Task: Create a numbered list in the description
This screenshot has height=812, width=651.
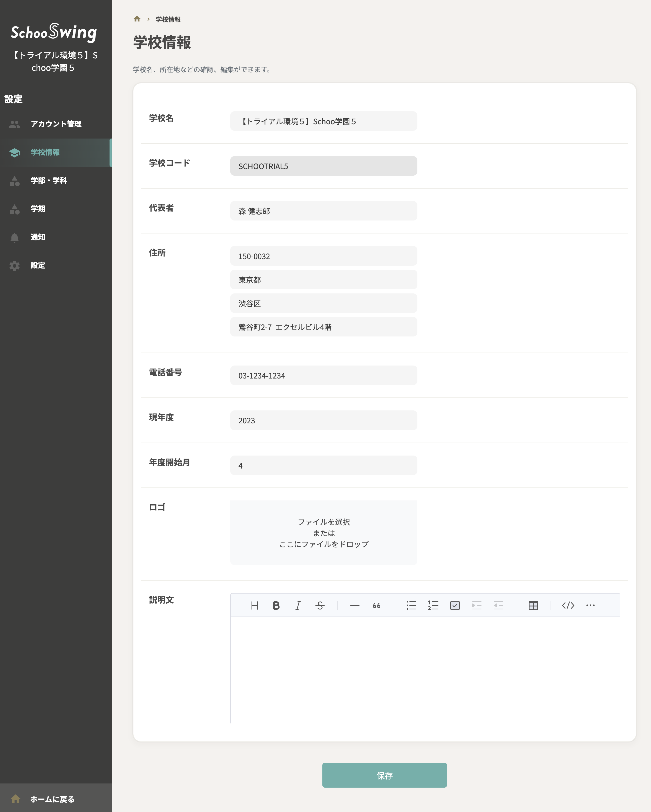Action: point(433,605)
